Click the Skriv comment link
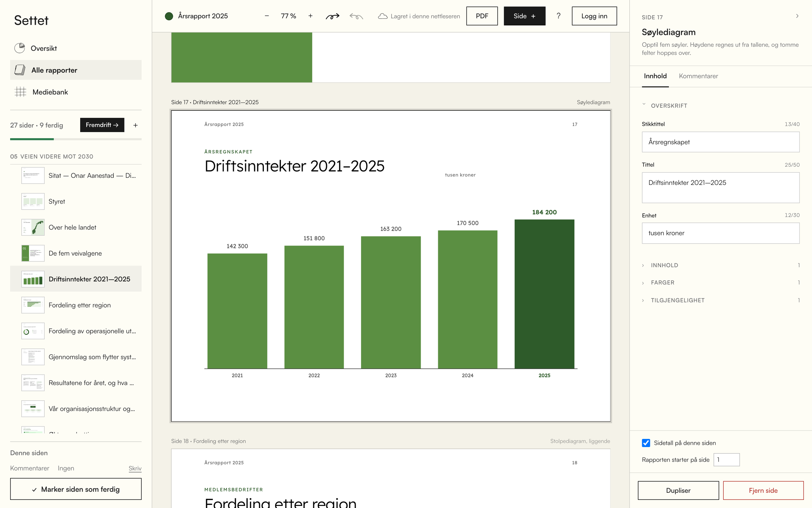This screenshot has width=812, height=508. (135, 468)
